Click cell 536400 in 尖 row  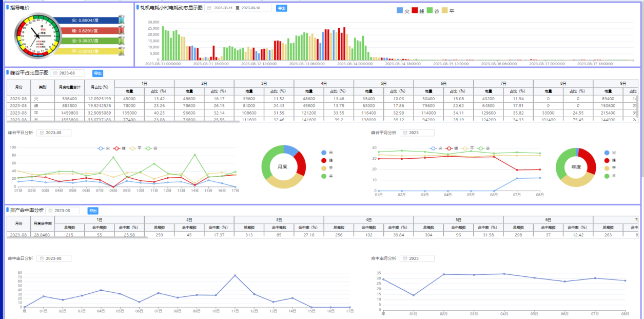point(69,98)
